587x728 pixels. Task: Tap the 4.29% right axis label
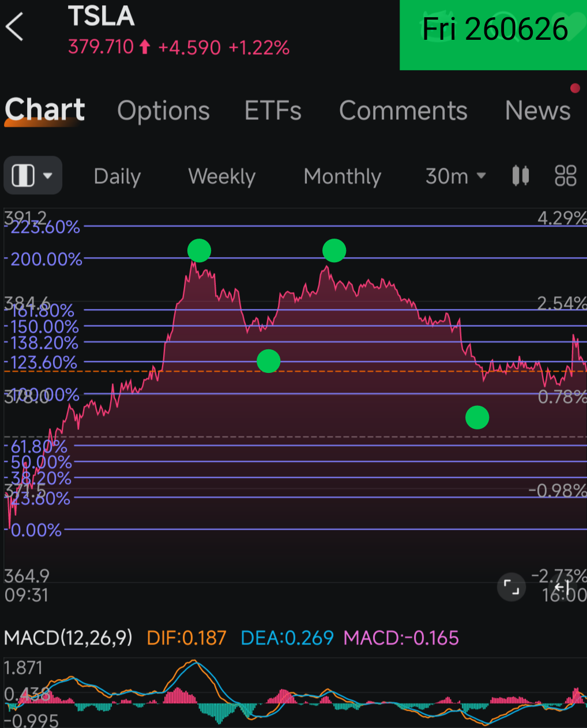click(562, 218)
